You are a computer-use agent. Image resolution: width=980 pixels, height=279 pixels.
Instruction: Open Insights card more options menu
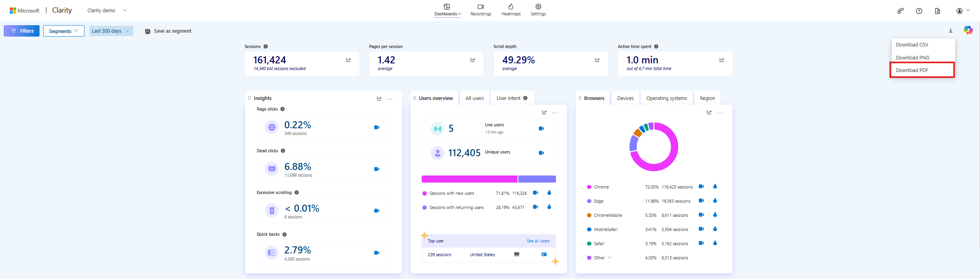coord(389,99)
